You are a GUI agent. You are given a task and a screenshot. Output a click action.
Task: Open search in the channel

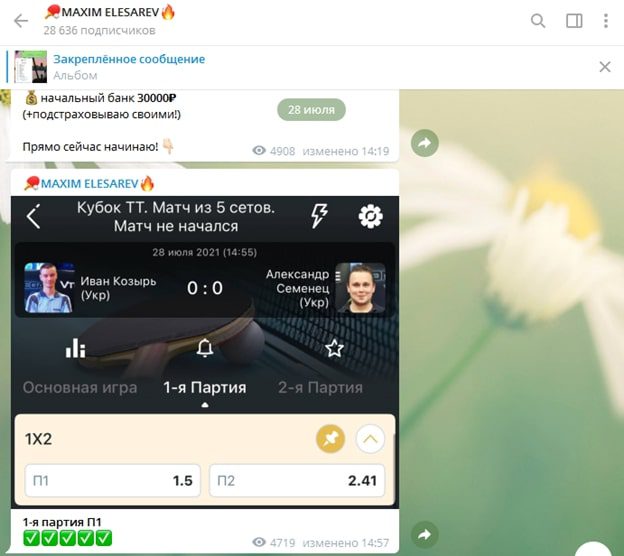point(538,21)
